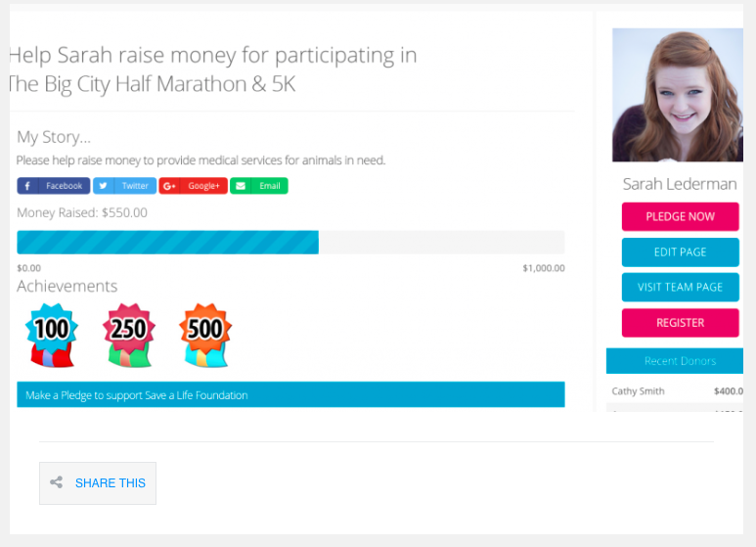Click the Email envelope icon
756x547 pixels.
coord(241,186)
